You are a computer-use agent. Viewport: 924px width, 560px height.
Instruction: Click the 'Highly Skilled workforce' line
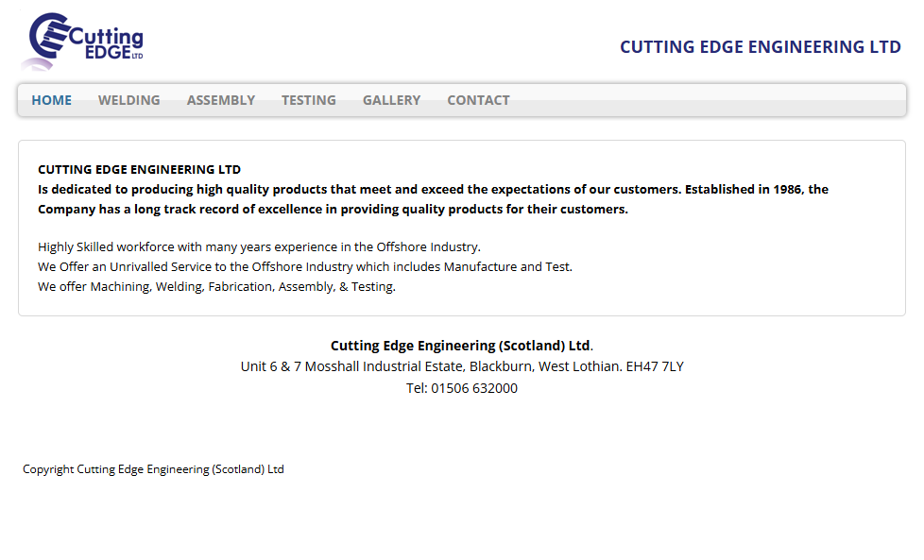tap(259, 247)
